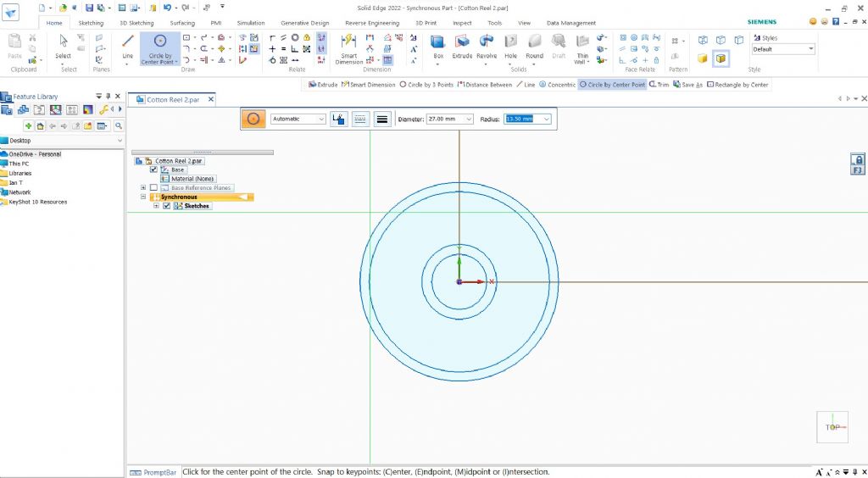Open the Diameter value dropdown
Viewport: 868px width, 478px height.
click(469, 119)
